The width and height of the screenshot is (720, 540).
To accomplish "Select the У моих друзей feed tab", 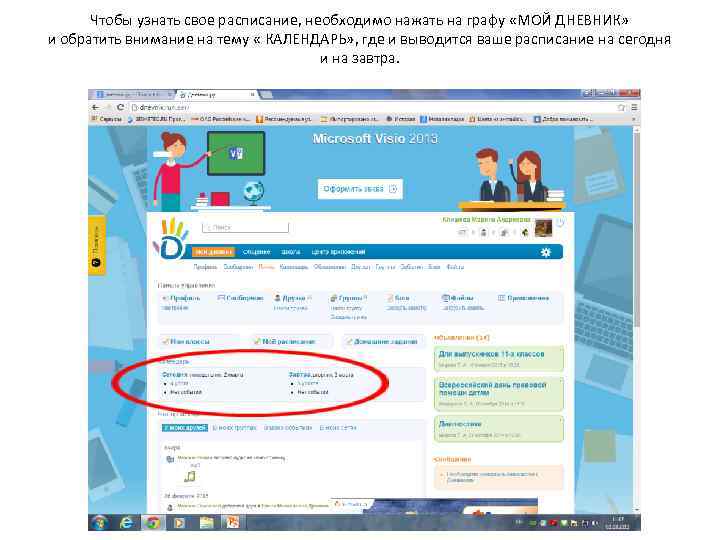I will [185, 428].
